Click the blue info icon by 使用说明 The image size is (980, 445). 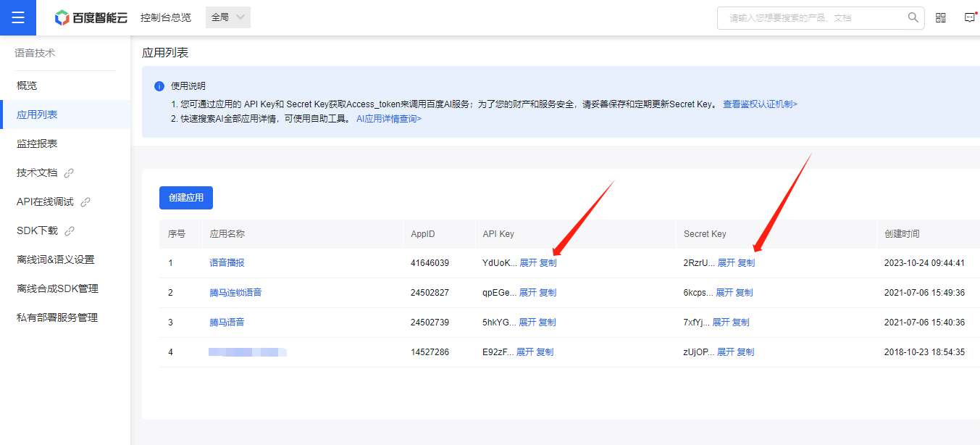(x=159, y=86)
